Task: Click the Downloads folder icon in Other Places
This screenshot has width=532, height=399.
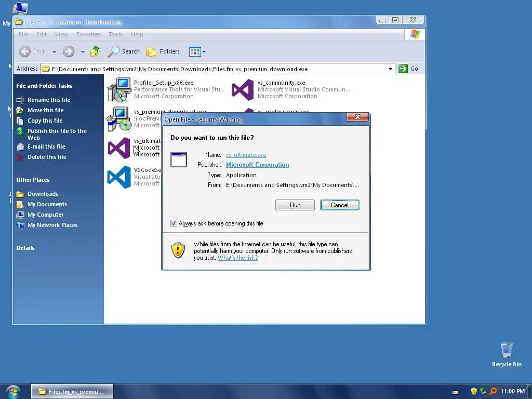Action: coord(20,194)
